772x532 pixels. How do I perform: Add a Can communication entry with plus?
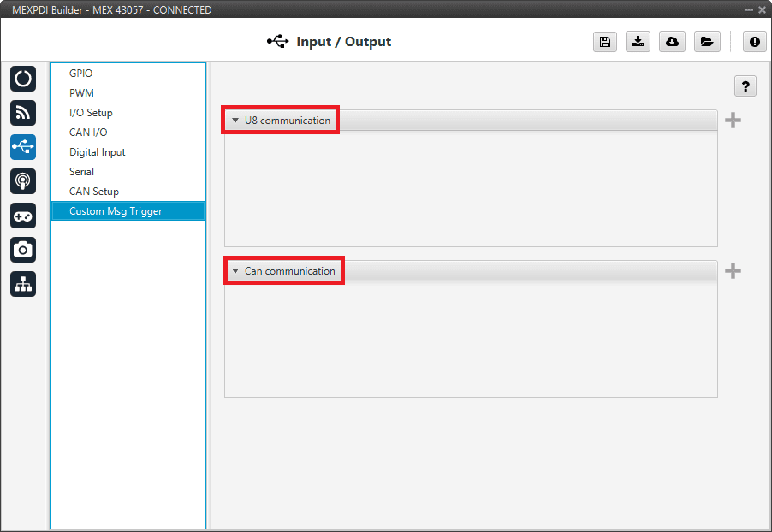[733, 270]
